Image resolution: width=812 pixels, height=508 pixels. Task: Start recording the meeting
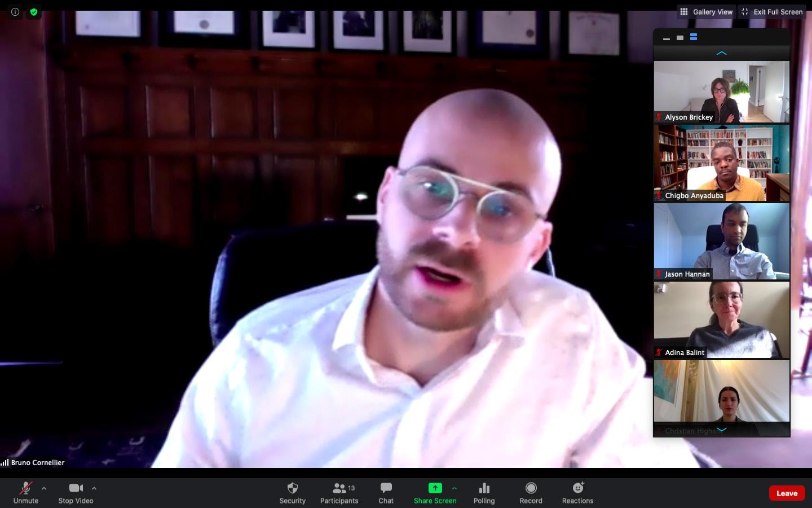(531, 493)
